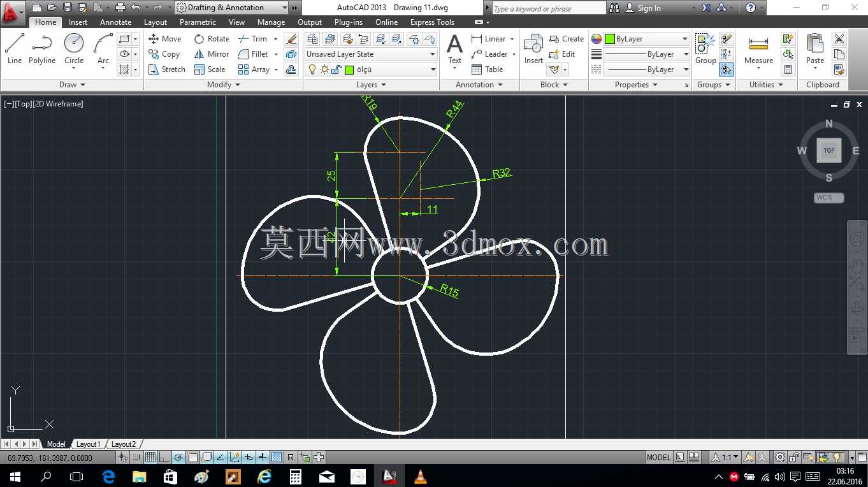The image size is (868, 487).
Task: Choose the Leader tool
Action: tap(489, 54)
